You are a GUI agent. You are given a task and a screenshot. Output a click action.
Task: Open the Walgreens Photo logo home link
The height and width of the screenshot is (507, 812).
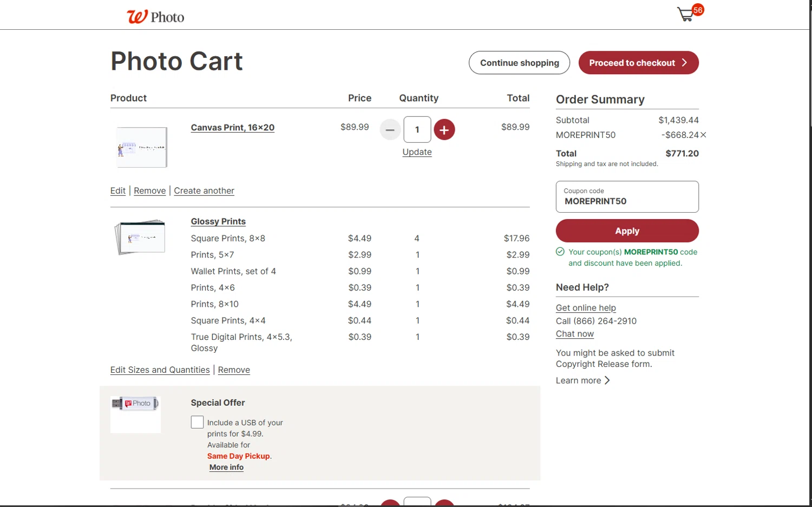tap(155, 17)
